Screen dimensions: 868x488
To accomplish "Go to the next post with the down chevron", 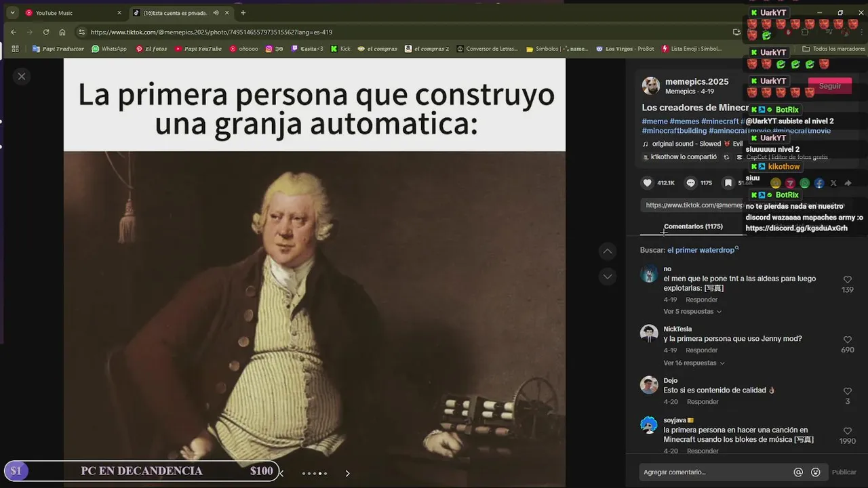I will click(x=608, y=277).
